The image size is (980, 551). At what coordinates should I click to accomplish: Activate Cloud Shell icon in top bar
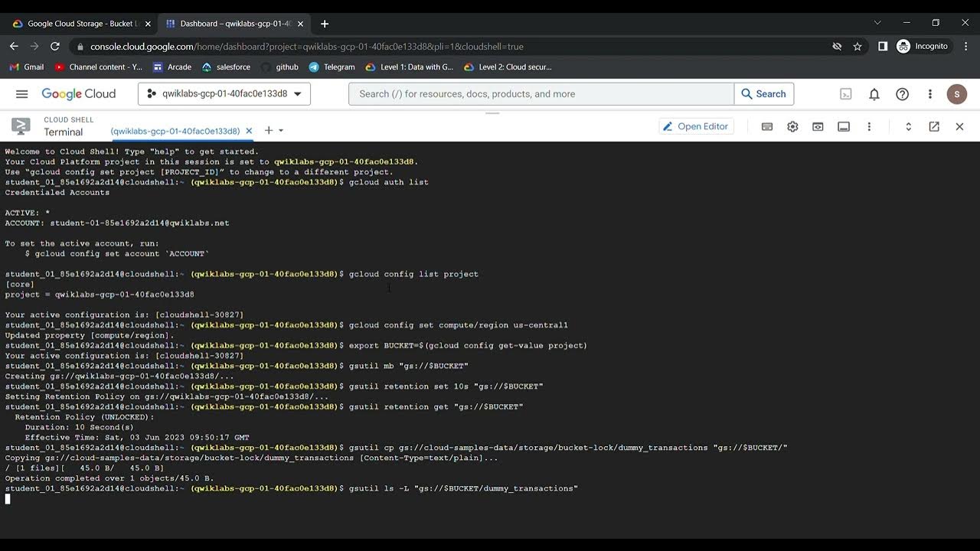coord(846,94)
